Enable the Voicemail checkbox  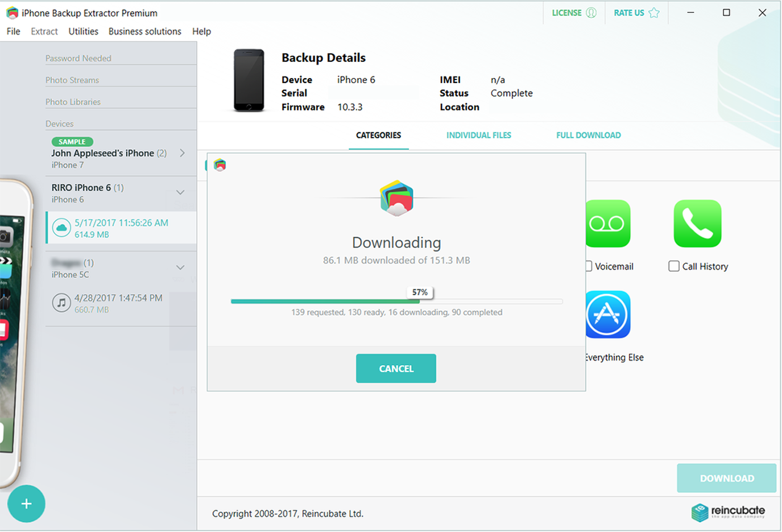coord(588,266)
